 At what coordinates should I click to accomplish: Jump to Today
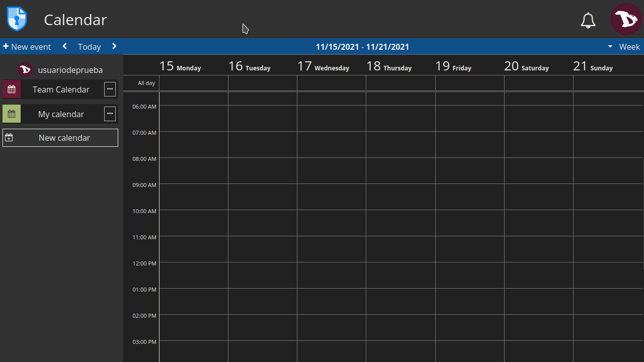click(90, 47)
